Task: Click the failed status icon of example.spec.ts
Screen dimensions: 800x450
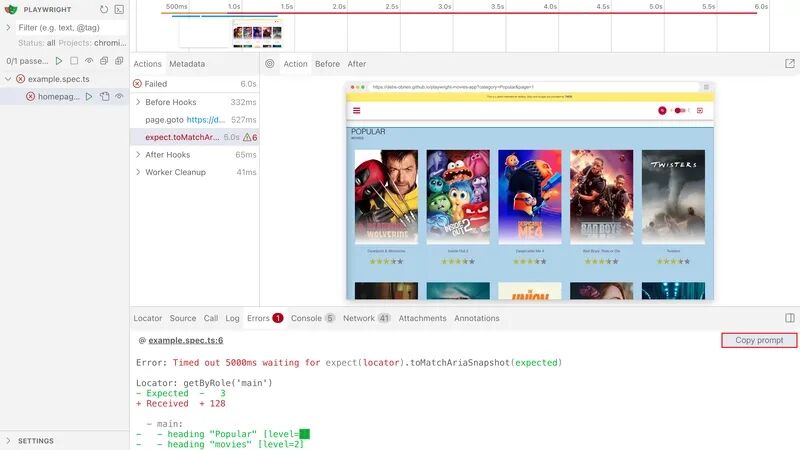Action: pyautogui.click(x=20, y=79)
